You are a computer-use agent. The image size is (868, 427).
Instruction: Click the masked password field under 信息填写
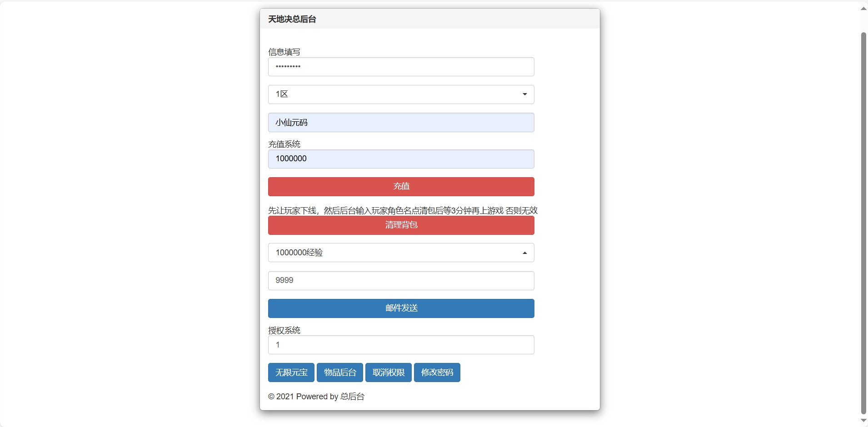401,67
